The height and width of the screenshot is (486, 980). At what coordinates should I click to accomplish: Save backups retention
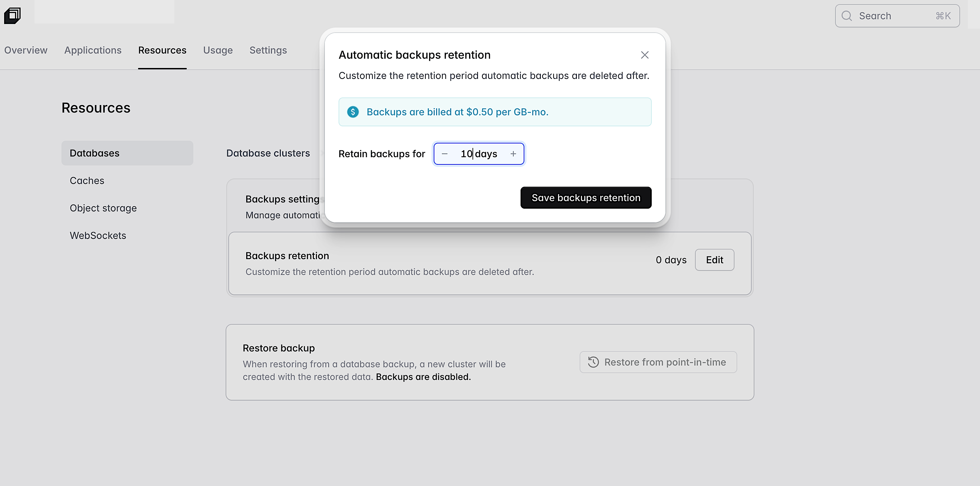pyautogui.click(x=585, y=198)
